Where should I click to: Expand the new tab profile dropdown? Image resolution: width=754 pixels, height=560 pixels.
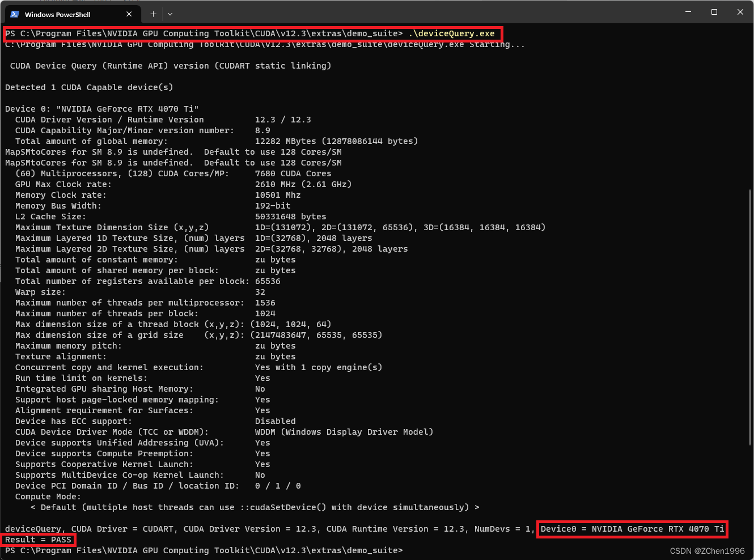170,14
